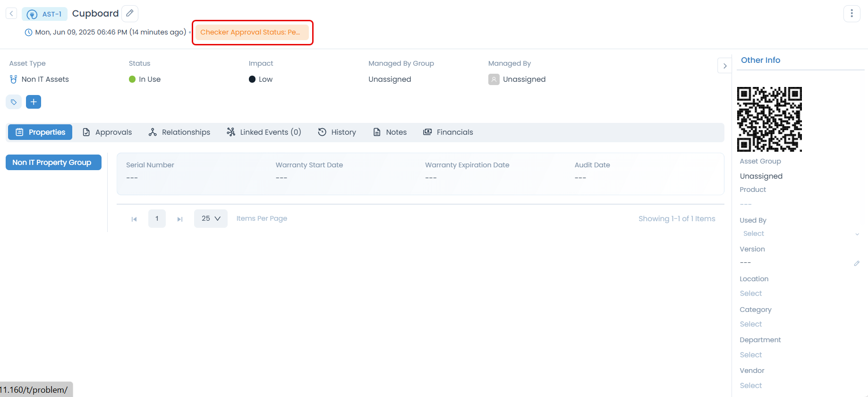868x397 pixels.
Task: Collapse the Other Info side panel
Action: click(x=724, y=66)
